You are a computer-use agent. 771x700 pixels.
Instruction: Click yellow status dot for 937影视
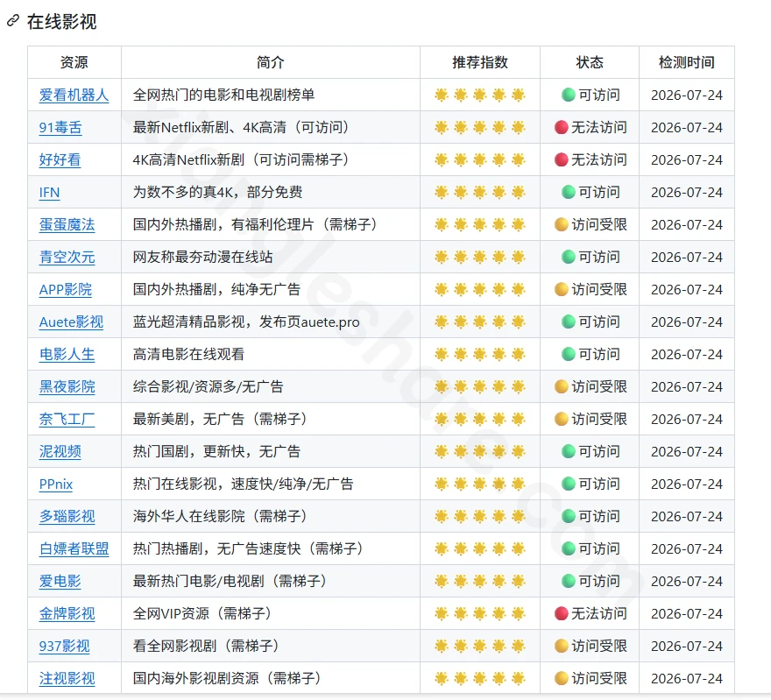click(x=562, y=647)
